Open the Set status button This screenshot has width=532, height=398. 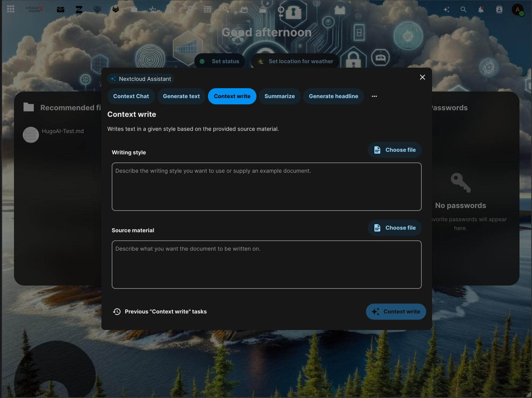[x=220, y=61]
